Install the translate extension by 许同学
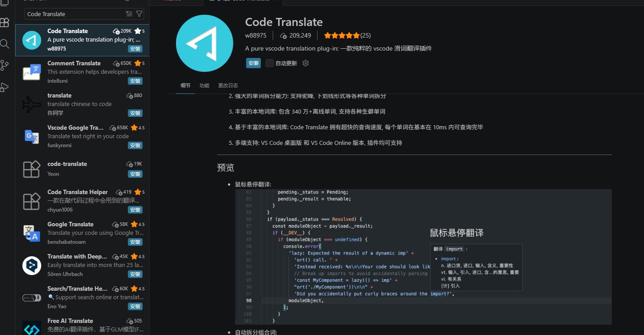644x335 pixels. (x=135, y=113)
